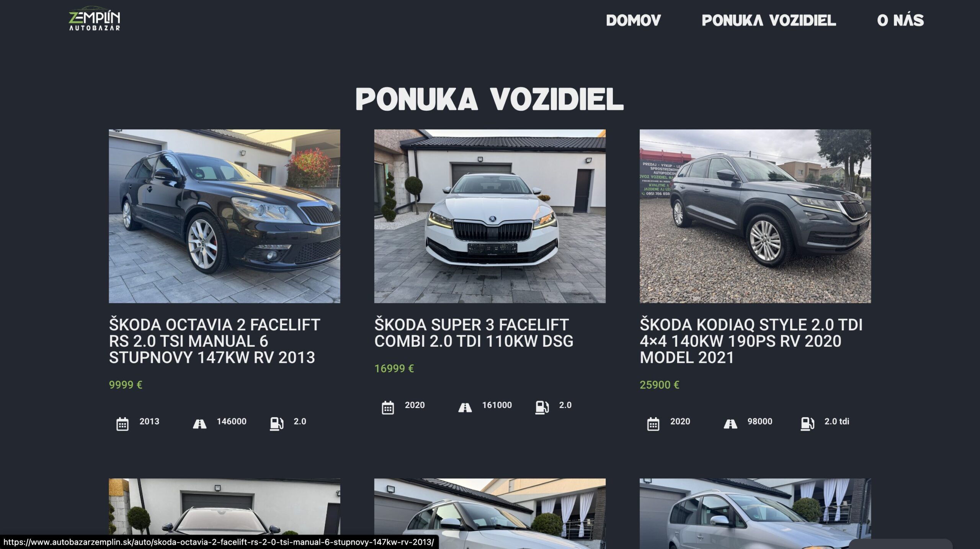Click road mileage icon beside 161000

(465, 408)
